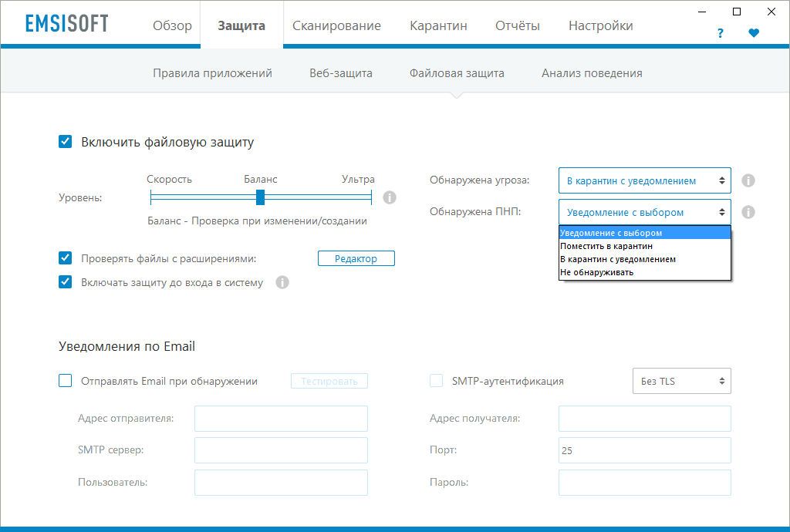Image resolution: width=790 pixels, height=532 pixels.
Task: Enable Отправлять Email при обнаружении
Action: click(x=65, y=380)
